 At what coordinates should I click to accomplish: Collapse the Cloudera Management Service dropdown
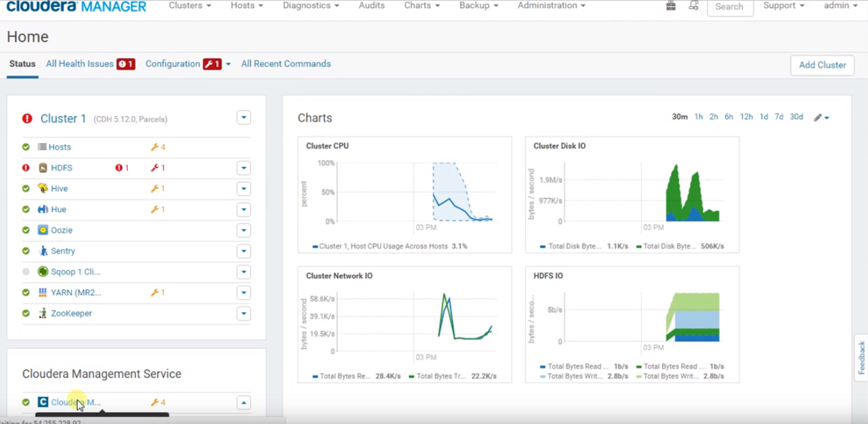tap(243, 402)
